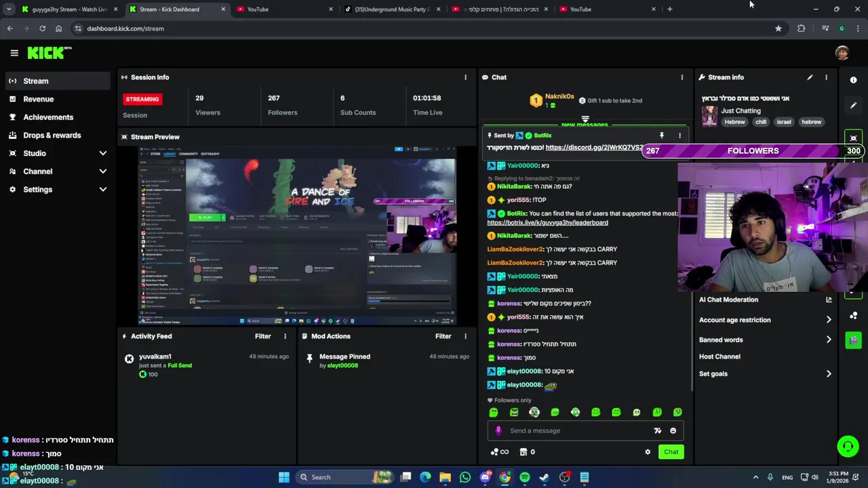Reload the page
The height and width of the screenshot is (488, 868).
tap(42, 28)
